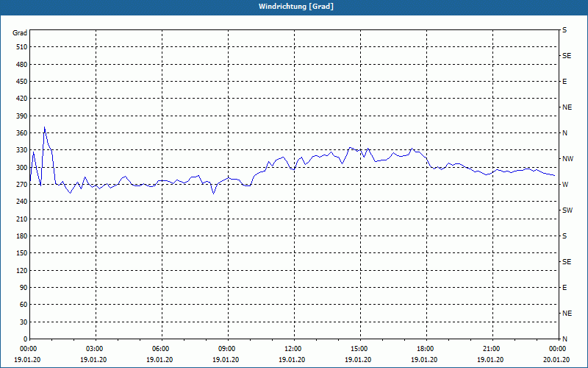Click the 150 y-axis value
The width and height of the screenshot is (588, 368).
[x=22, y=253]
